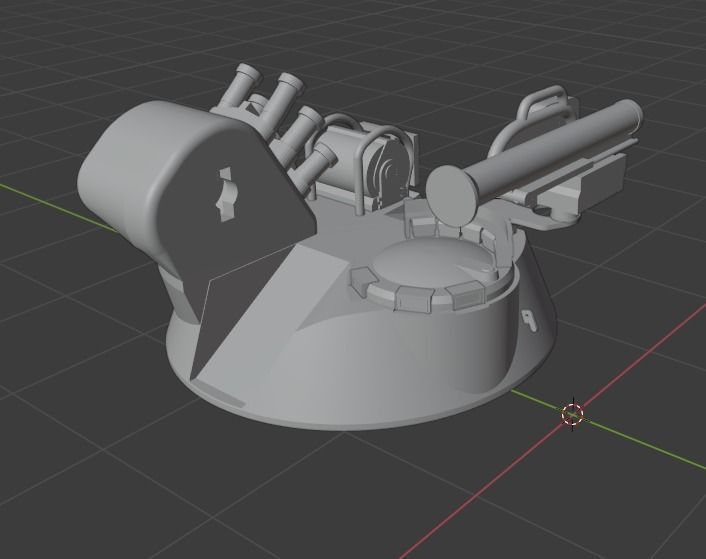This screenshot has height=559, width=706.
Task: Select the round commander's hatch dome
Action: point(436,264)
